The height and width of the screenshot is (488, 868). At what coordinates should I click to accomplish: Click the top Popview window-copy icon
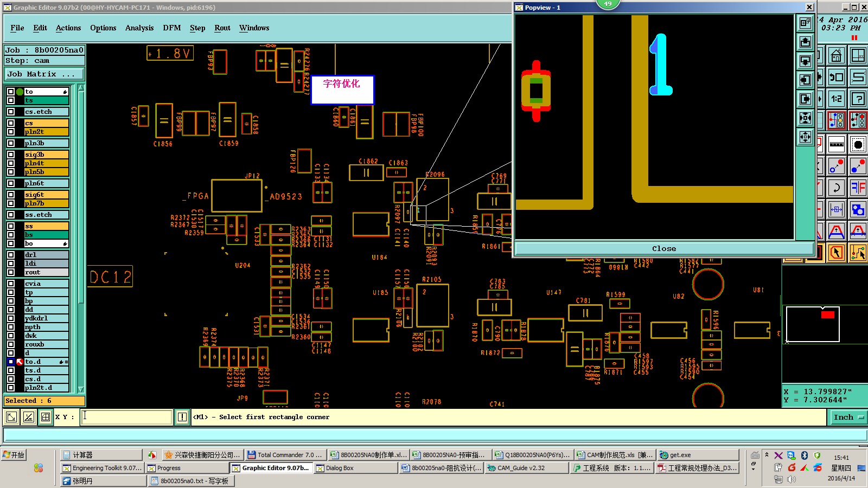pos(805,23)
